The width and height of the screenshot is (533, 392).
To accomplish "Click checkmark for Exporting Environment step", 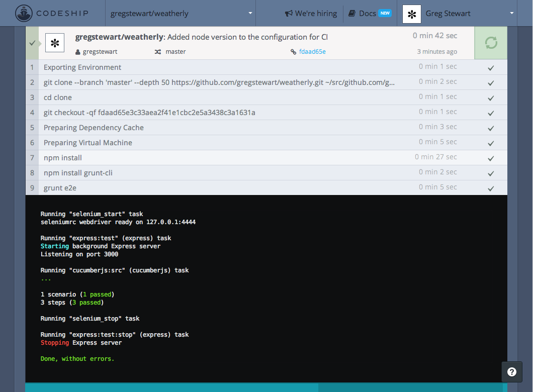I will click(491, 68).
